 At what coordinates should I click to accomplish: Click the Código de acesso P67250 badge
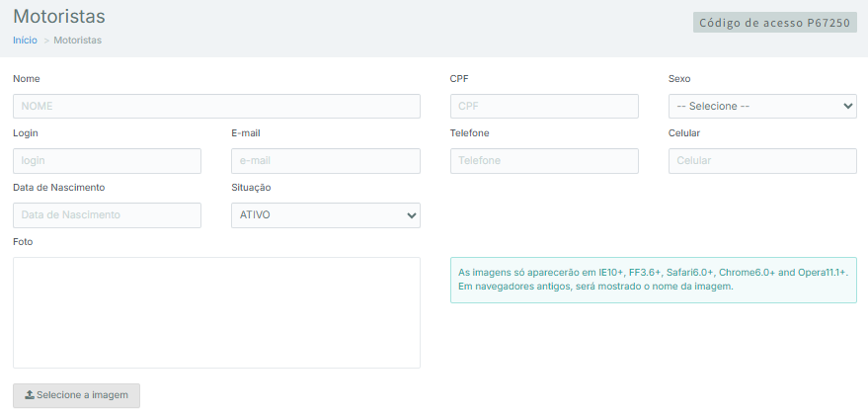[774, 23]
